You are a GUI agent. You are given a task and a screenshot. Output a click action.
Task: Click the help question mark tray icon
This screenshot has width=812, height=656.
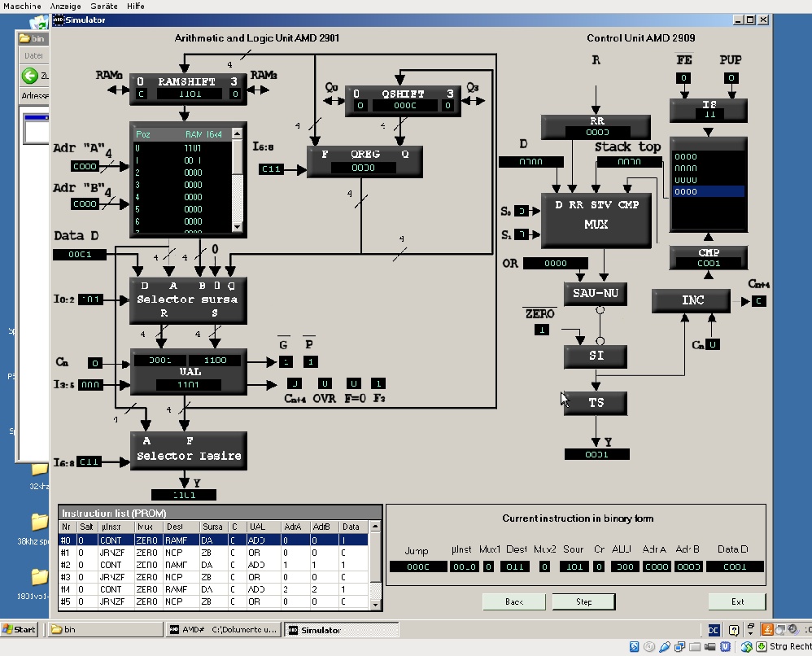(x=734, y=630)
